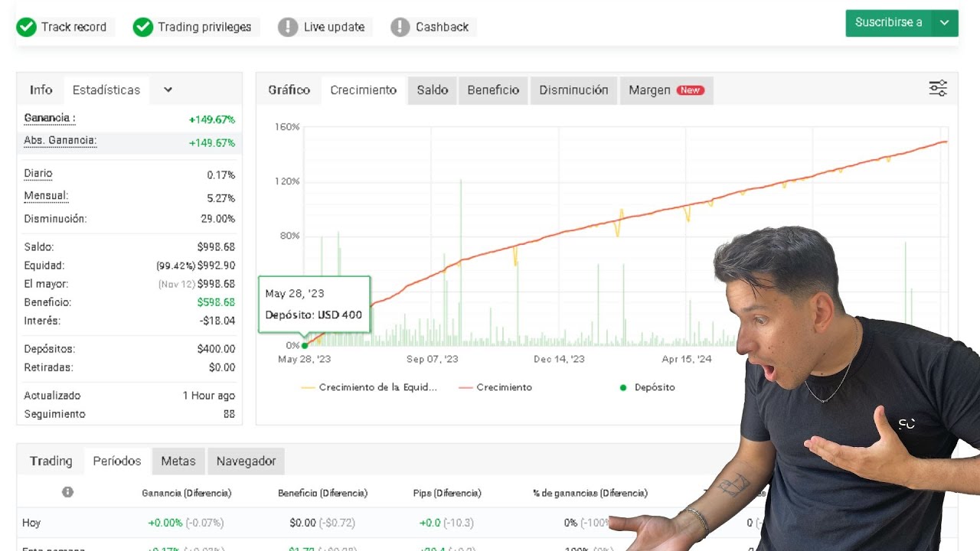Click the Abs. Ganancia label
Image resolution: width=980 pixels, height=551 pixels.
pos(60,141)
